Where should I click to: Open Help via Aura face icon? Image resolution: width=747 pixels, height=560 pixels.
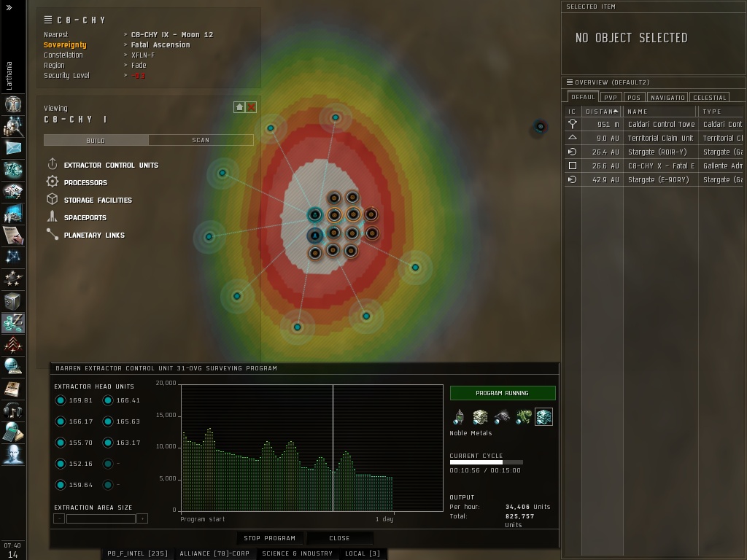point(13,454)
